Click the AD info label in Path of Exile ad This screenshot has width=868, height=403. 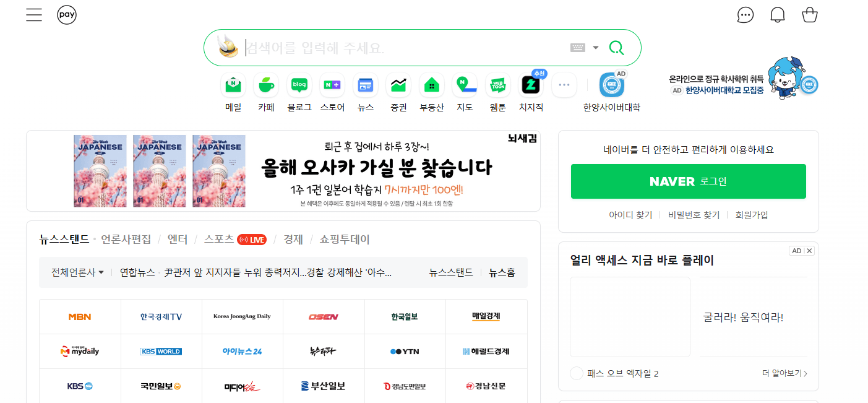click(x=797, y=251)
